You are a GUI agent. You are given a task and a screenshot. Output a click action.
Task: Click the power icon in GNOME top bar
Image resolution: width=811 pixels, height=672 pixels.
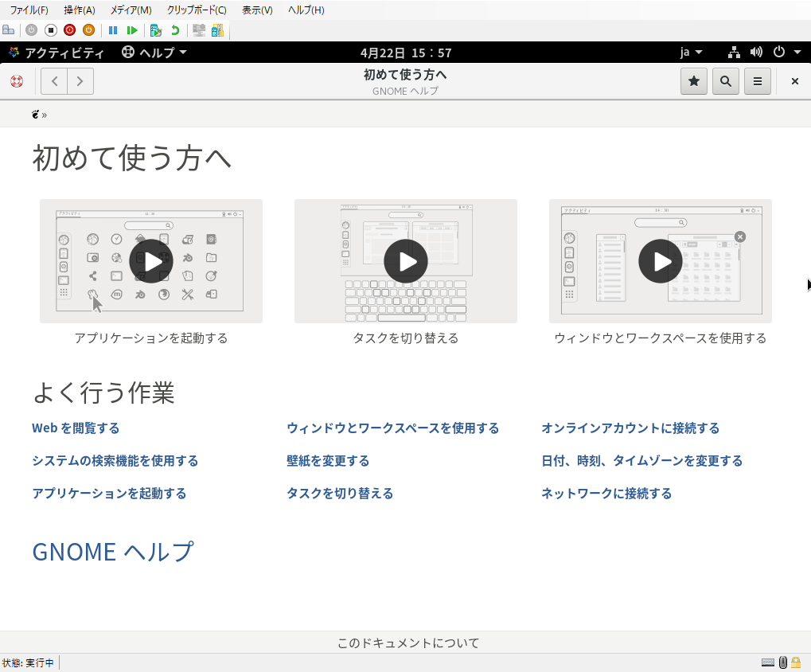tap(779, 53)
